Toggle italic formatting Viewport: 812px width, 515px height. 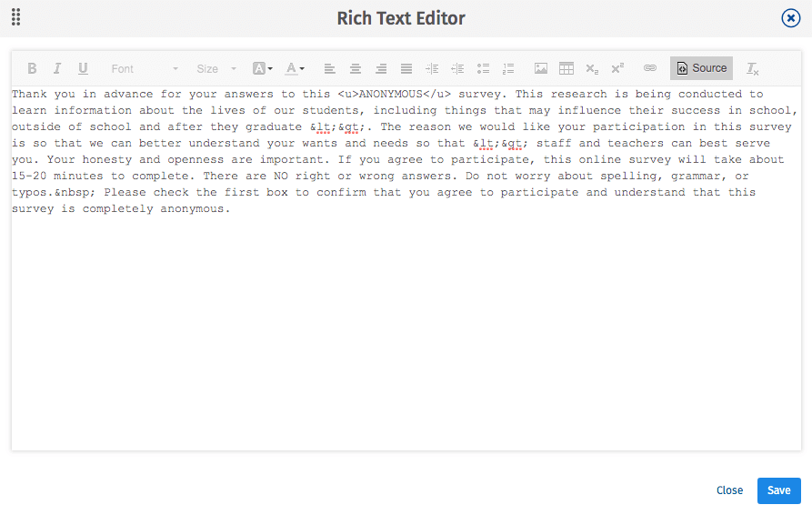[57, 68]
